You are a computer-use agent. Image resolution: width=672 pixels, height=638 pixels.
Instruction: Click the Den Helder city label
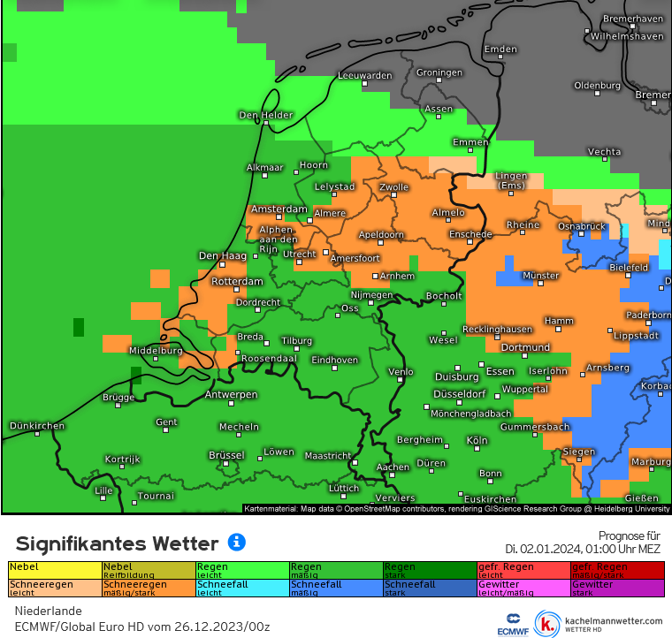coord(266,115)
